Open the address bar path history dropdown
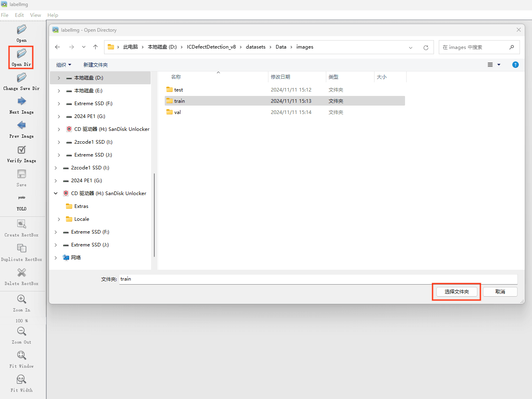The height and width of the screenshot is (399, 532). click(x=410, y=47)
